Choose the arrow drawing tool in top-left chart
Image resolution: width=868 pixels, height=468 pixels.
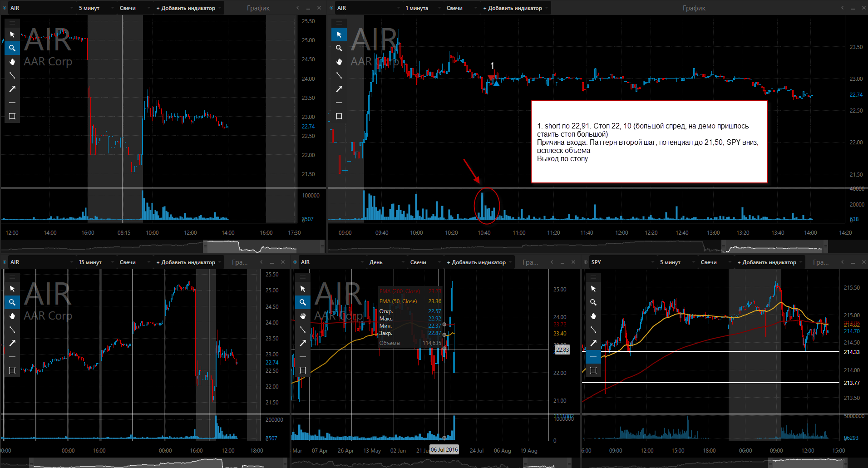pyautogui.click(x=12, y=89)
